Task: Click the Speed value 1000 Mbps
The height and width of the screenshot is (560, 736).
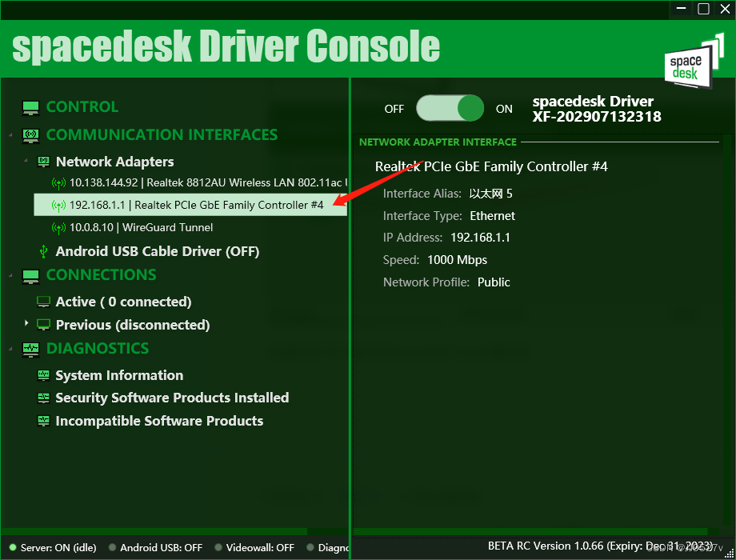Action: coord(457,260)
